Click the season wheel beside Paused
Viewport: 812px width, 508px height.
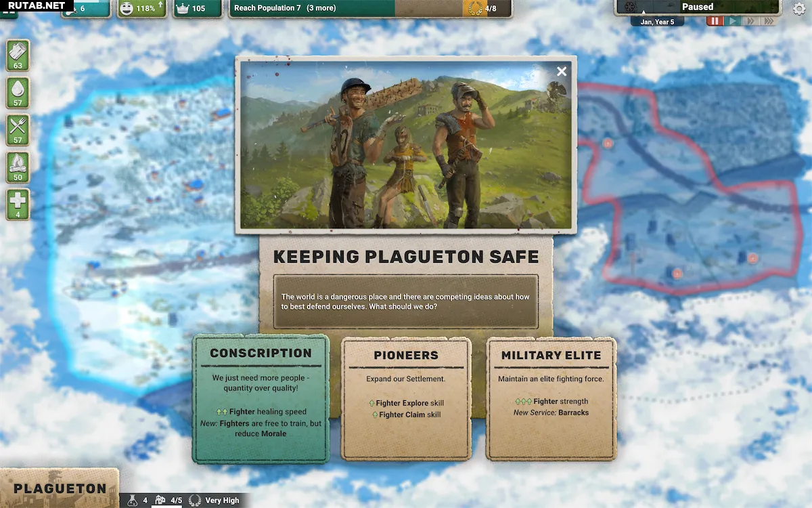[630, 7]
